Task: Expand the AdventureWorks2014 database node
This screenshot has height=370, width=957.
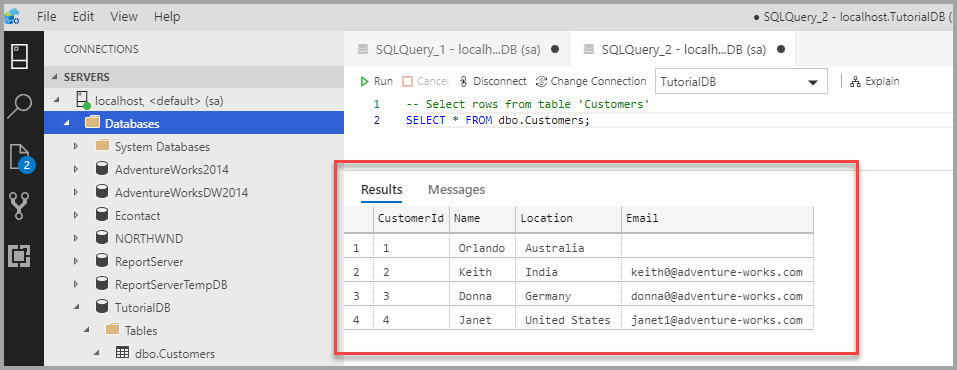Action: click(76, 170)
